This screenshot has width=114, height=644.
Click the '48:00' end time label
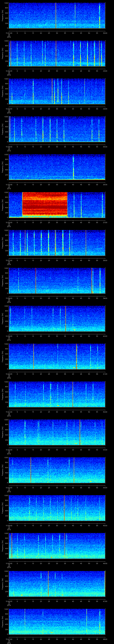point(105,639)
